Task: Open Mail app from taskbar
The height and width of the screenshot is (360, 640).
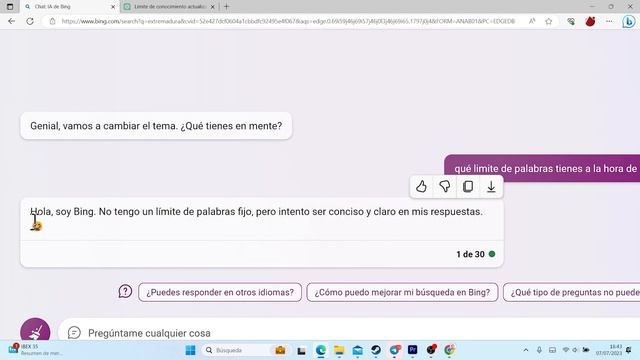Action: [358, 350]
